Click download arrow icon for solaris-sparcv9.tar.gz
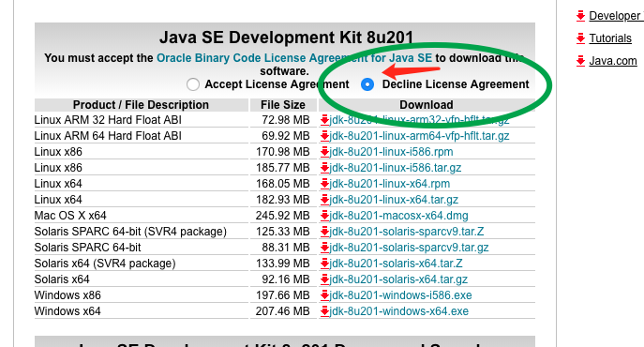Screen dimensions: 644x347 pos(325,248)
